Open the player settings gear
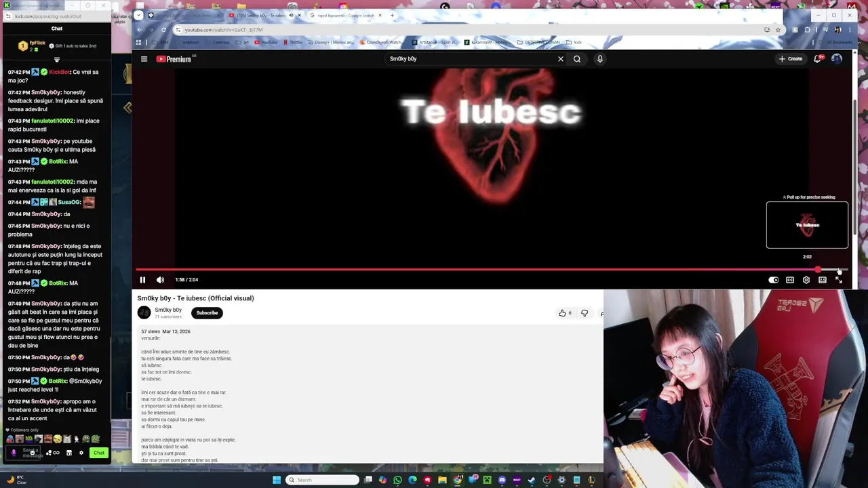 click(x=806, y=280)
